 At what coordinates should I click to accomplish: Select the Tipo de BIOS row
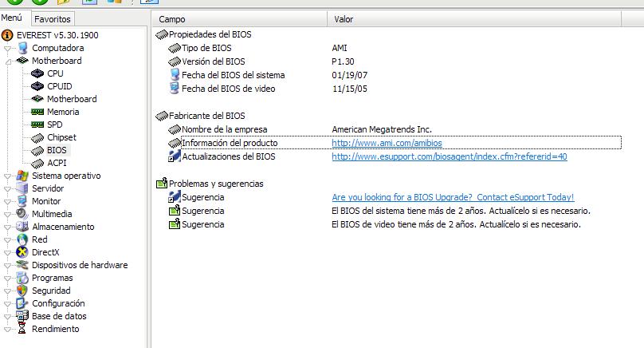[x=206, y=48]
